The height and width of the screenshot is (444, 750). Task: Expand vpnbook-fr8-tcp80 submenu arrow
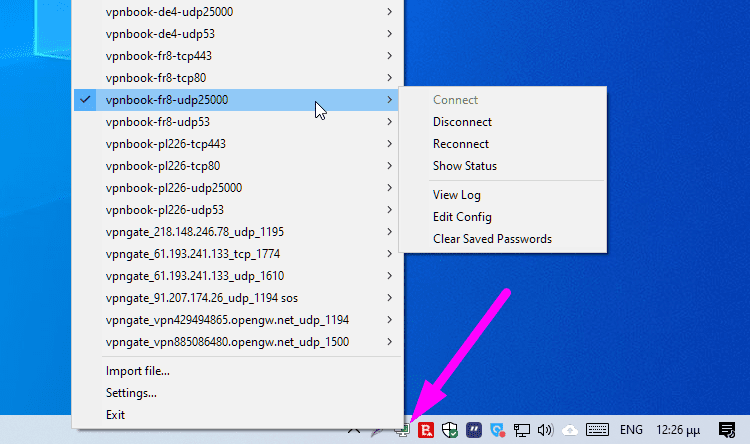389,78
